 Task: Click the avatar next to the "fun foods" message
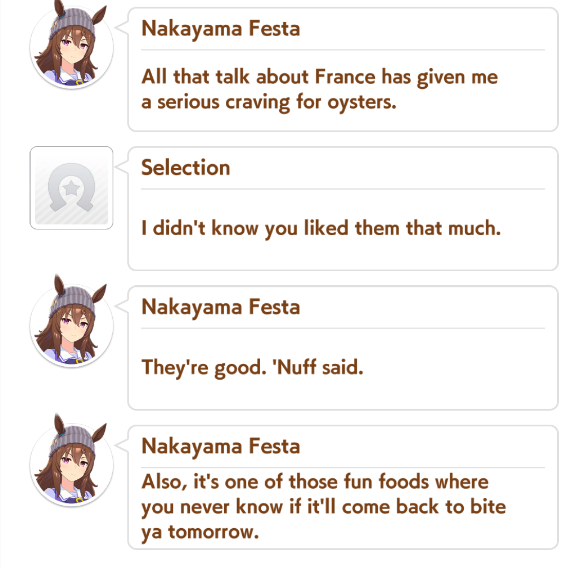click(x=71, y=461)
